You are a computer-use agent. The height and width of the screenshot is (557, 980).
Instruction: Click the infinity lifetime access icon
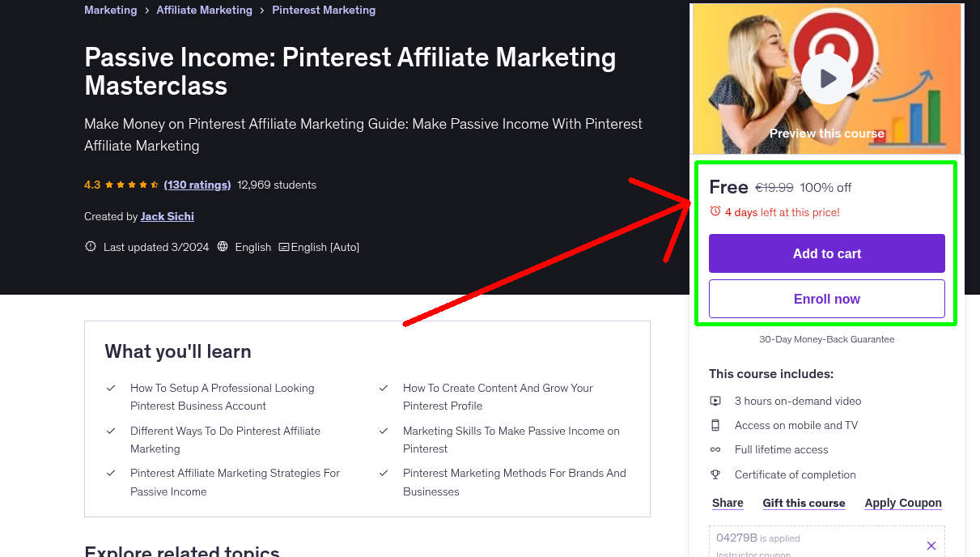(x=715, y=449)
